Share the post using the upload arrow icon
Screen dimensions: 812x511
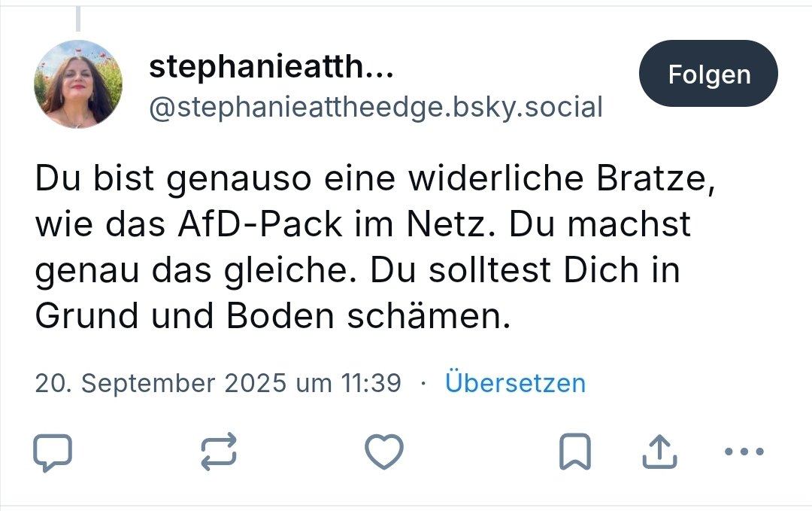coord(659,452)
